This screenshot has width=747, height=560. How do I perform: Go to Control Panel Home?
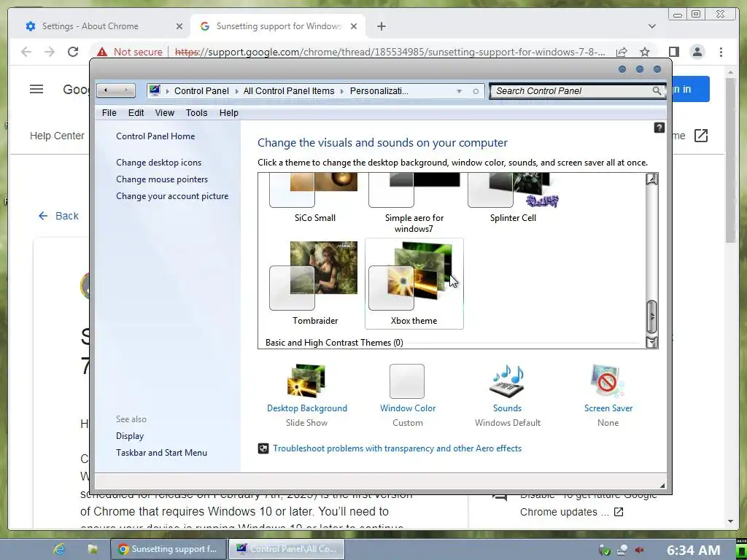coord(155,136)
